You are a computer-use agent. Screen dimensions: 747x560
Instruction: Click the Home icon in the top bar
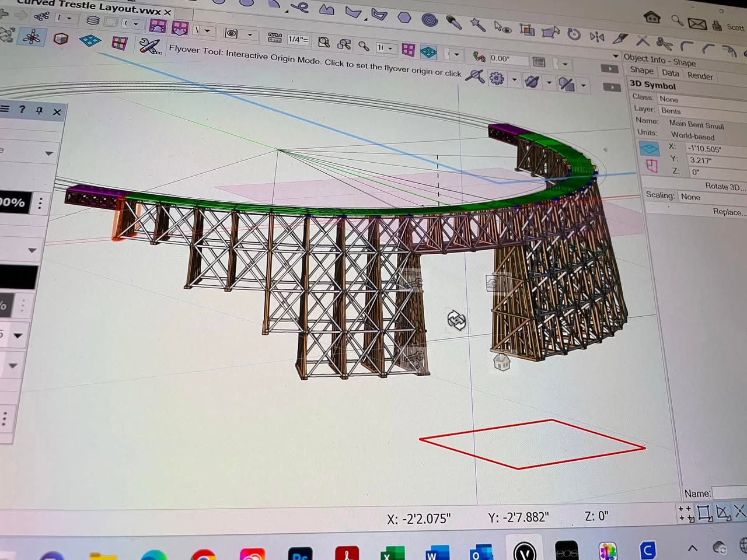(x=652, y=17)
